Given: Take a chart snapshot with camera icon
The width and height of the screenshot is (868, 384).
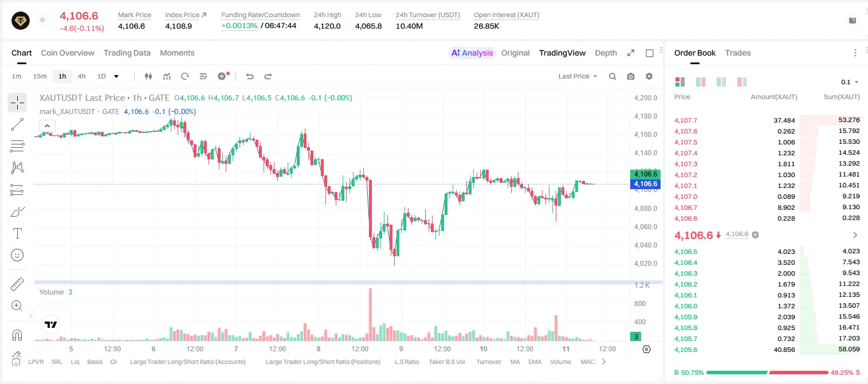Looking at the screenshot, I should tap(631, 76).
